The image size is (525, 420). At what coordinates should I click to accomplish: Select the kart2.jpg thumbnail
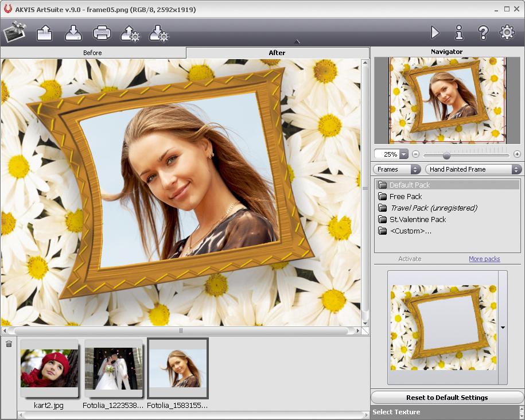[x=49, y=368]
